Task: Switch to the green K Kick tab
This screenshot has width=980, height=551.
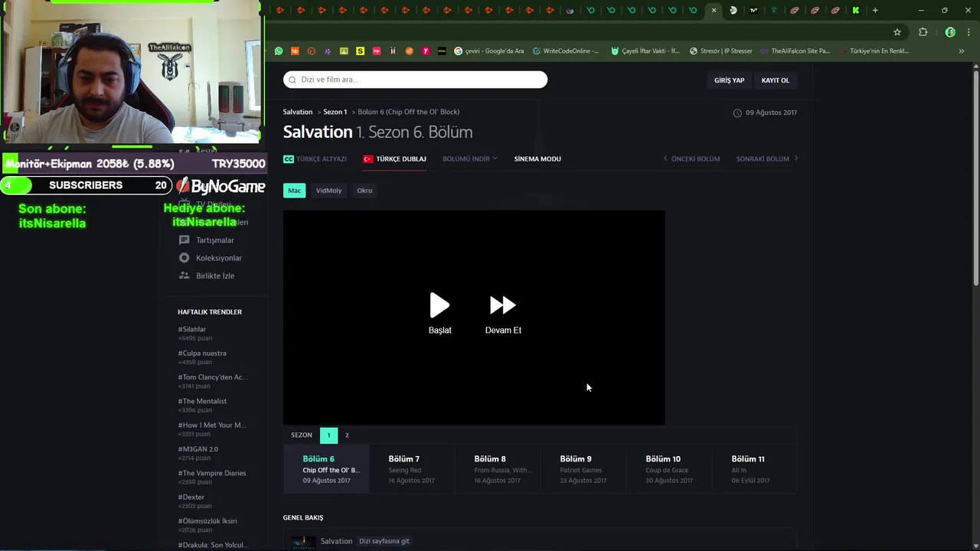Action: click(856, 10)
